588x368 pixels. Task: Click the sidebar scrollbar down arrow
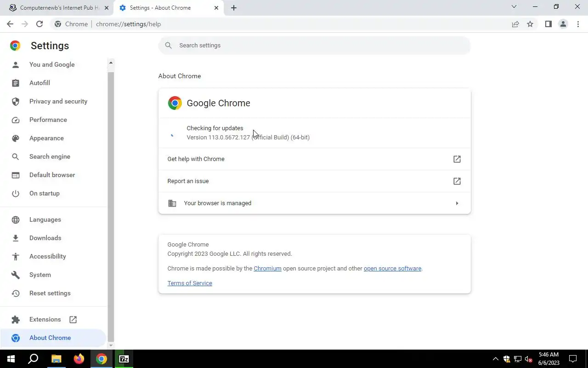pyautogui.click(x=111, y=345)
